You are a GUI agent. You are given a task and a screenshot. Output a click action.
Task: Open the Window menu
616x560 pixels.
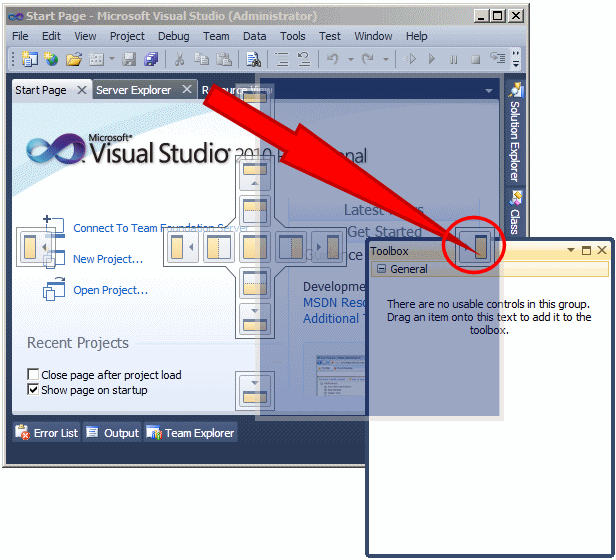pyautogui.click(x=373, y=36)
